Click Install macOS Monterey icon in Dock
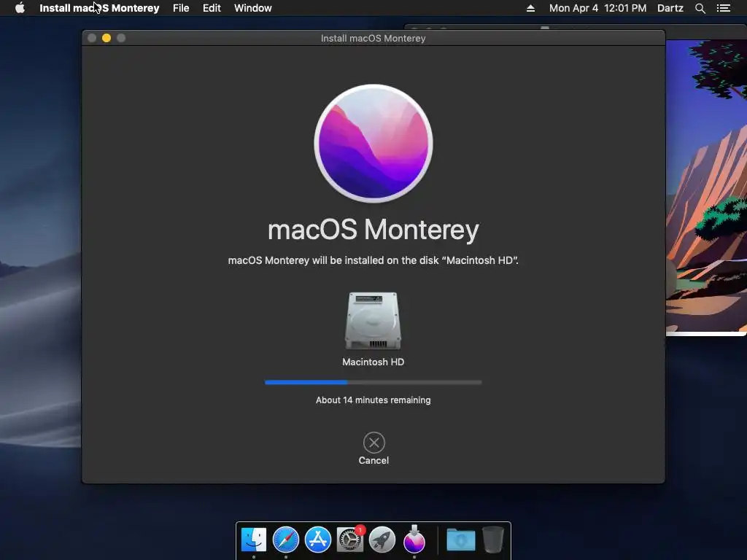This screenshot has width=747, height=560. [414, 539]
